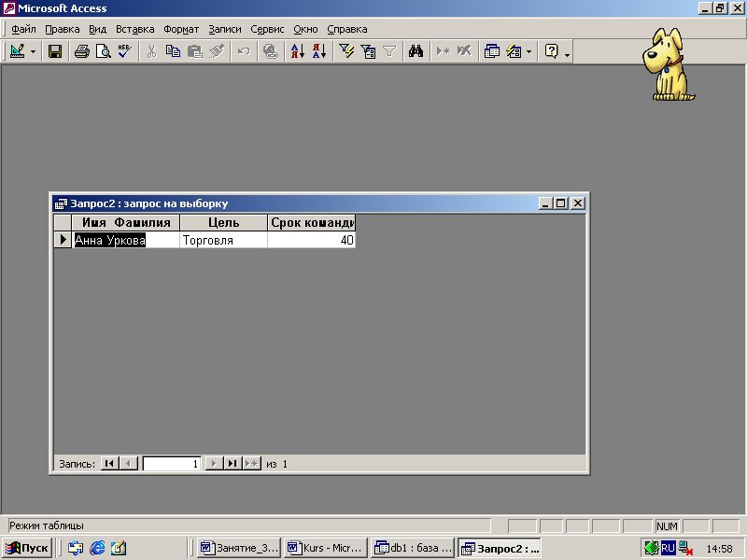Switch to Kurs - Micr... taskbar button
Screen dimensions: 747x560
pos(326,548)
